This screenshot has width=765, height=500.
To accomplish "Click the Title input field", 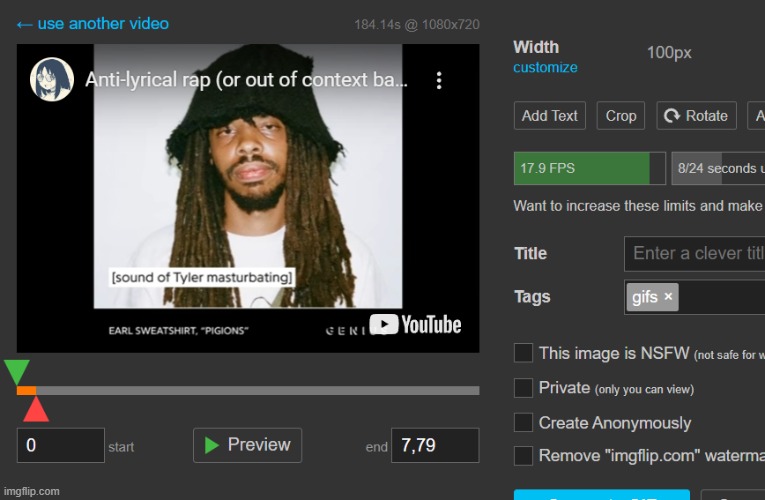I will click(694, 254).
